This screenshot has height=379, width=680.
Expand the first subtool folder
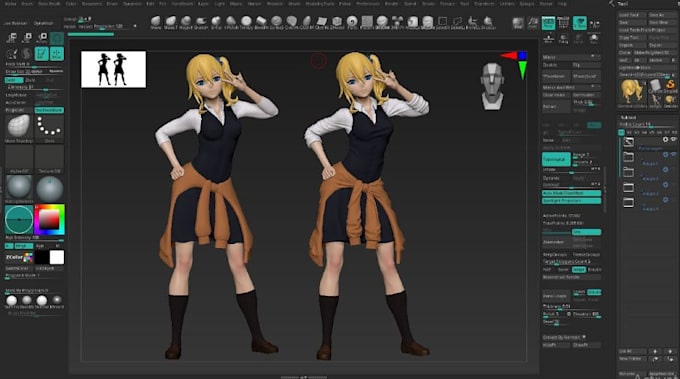pyautogui.click(x=628, y=157)
